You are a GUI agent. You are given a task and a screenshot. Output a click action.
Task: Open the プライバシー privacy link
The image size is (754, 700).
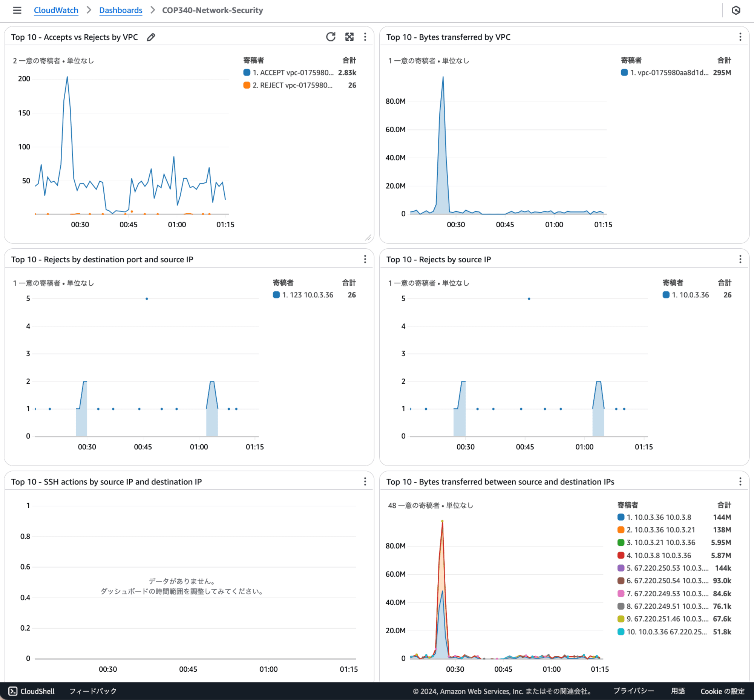(x=633, y=691)
